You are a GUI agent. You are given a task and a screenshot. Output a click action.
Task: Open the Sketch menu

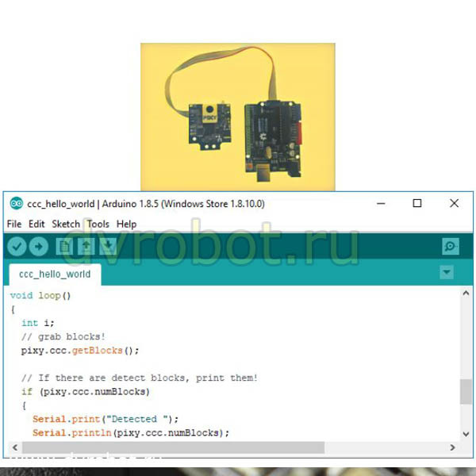66,224
